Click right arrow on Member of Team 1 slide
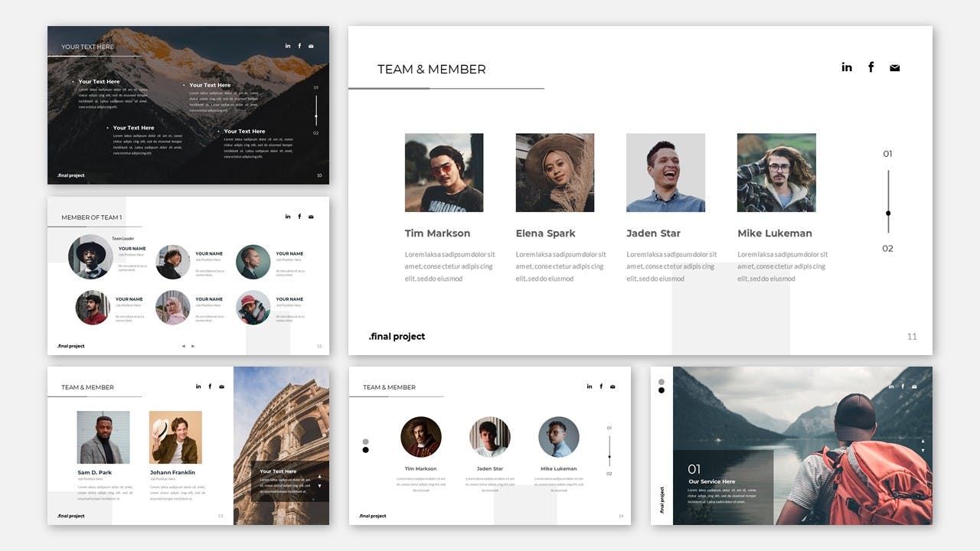 click(193, 346)
